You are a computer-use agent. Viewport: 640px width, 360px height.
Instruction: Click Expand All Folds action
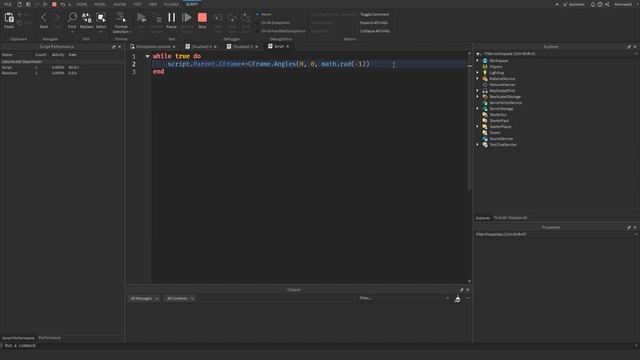tap(374, 22)
